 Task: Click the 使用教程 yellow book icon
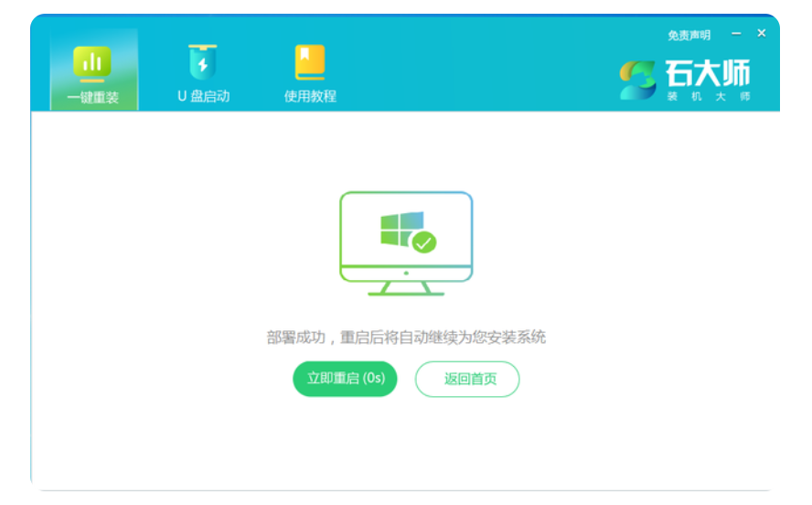tap(310, 62)
